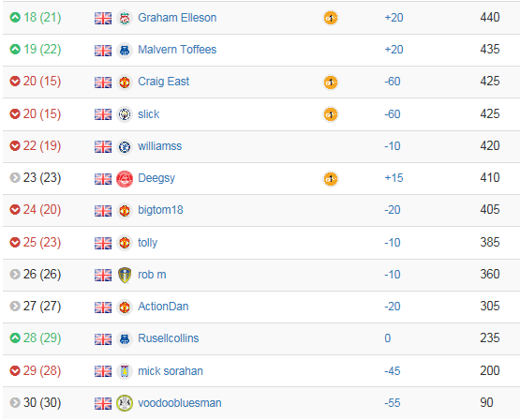Click the orange badge on Graham Elleson's row
The image size is (520, 420).
(x=331, y=18)
